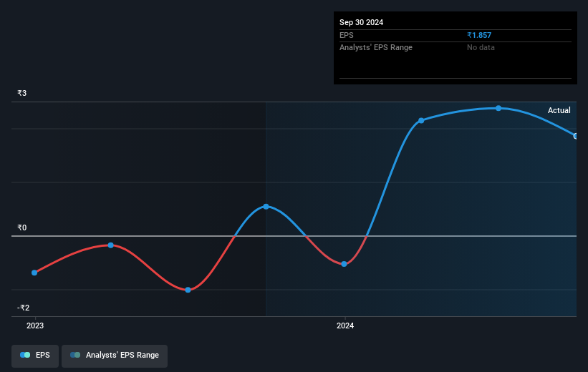Select the lowest EPS data point on the ₹-1 gridline
Viewport: 588px width, 372px height.
click(x=188, y=290)
